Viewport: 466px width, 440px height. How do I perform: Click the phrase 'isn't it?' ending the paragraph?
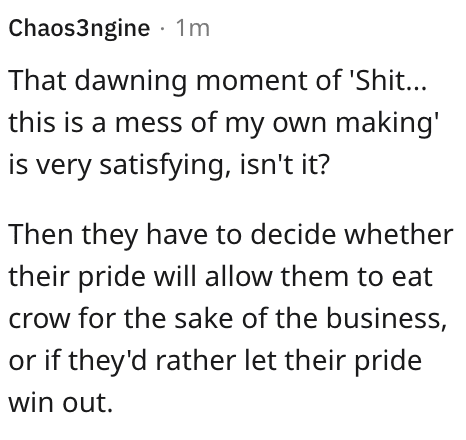point(285,165)
